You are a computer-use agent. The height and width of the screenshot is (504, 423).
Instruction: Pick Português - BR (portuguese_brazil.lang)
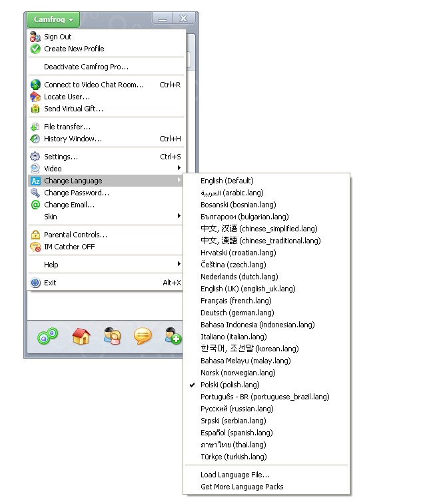click(x=266, y=397)
